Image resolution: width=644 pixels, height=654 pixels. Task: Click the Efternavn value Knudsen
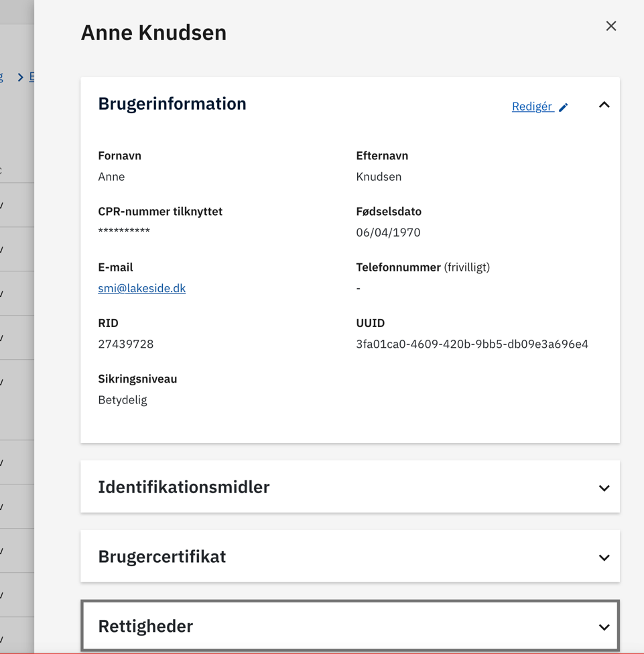pos(379,177)
